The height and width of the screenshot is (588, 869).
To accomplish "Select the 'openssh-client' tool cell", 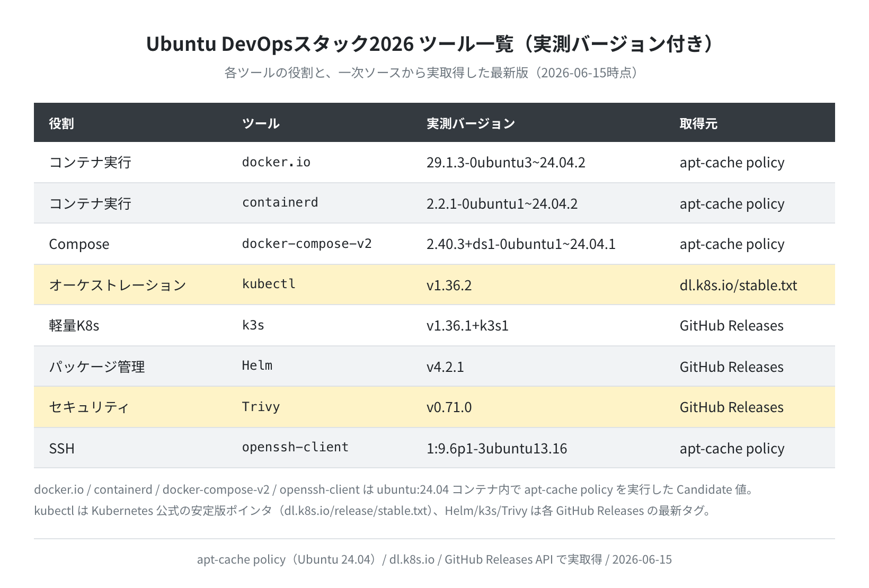I will point(295,447).
